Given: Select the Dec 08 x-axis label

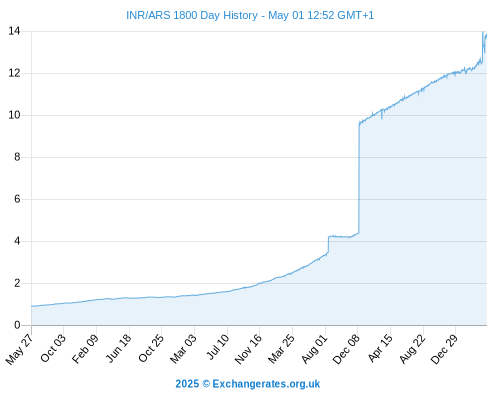Looking at the screenshot, I should pyautogui.click(x=346, y=349).
